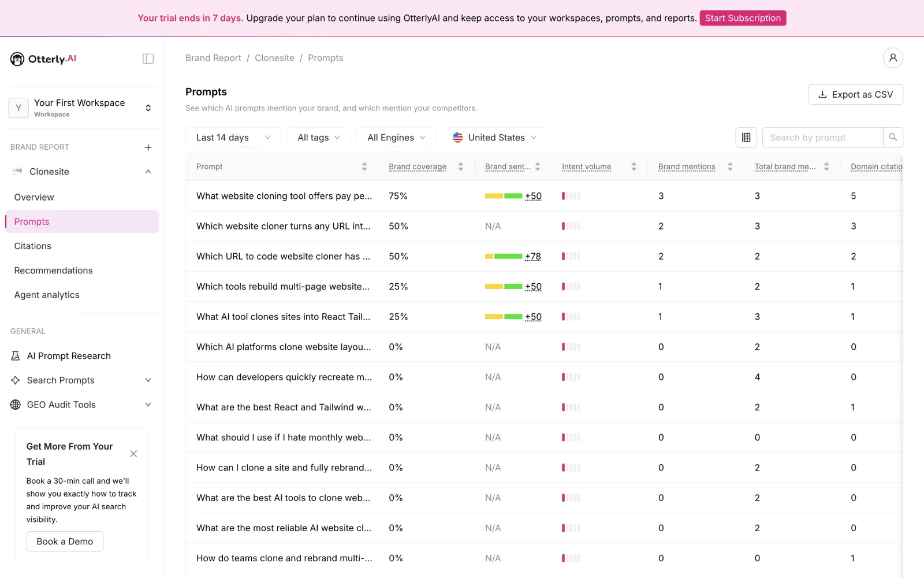Open the United States country dropdown

[x=494, y=138]
